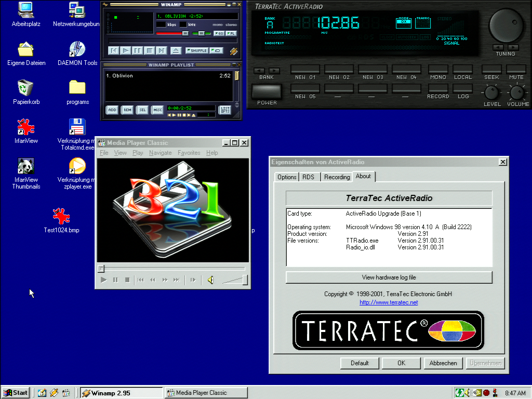Screen dimensions: 532x399
Task: Open Media Player Classic Navigate menu
Action: (x=160, y=153)
